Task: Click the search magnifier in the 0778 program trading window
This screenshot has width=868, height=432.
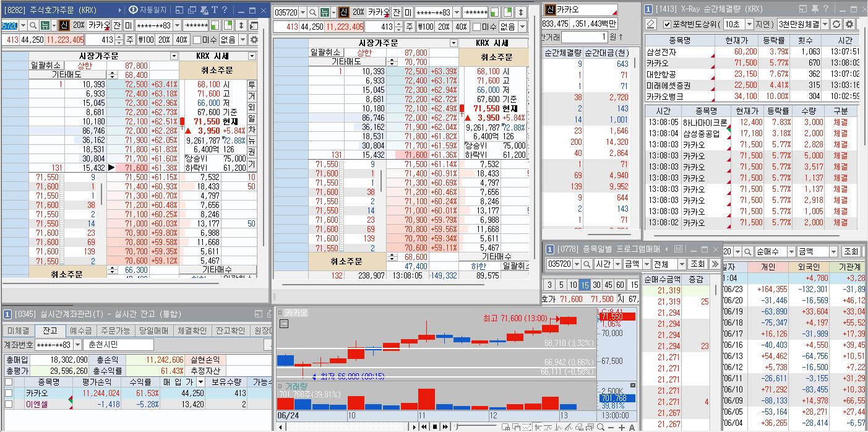Action: [587, 264]
